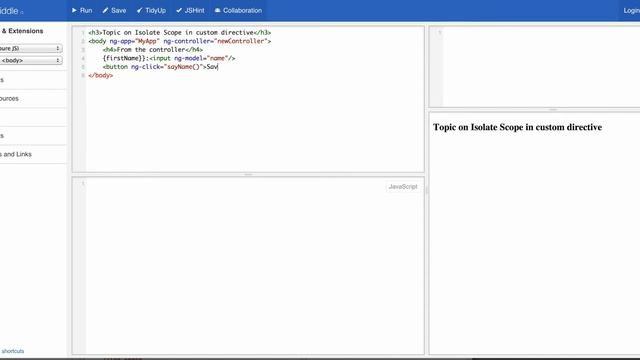Image resolution: width=640 pixels, height=360 pixels.
Task: Save the fiddle via Save label
Action: pos(118,11)
